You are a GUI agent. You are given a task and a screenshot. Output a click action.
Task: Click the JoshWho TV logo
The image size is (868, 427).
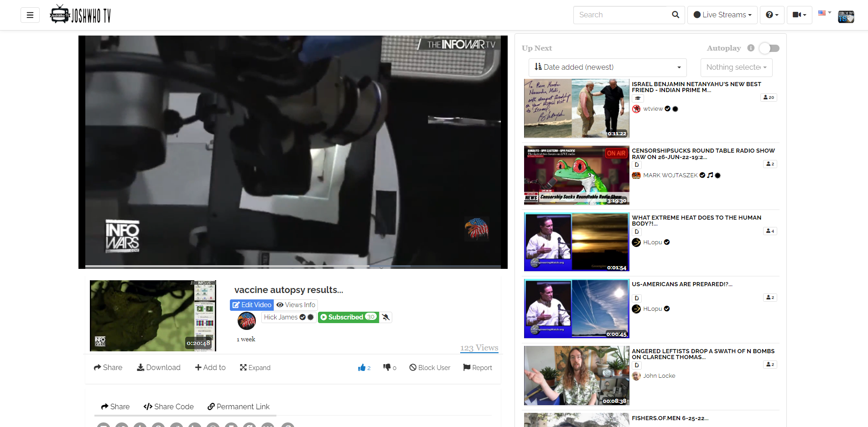click(80, 14)
